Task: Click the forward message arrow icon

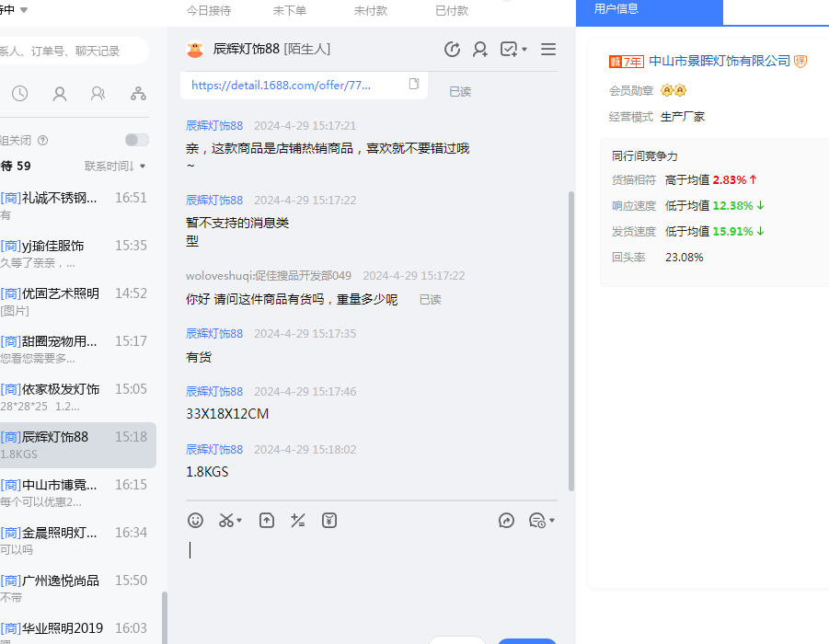Action: coord(506,521)
